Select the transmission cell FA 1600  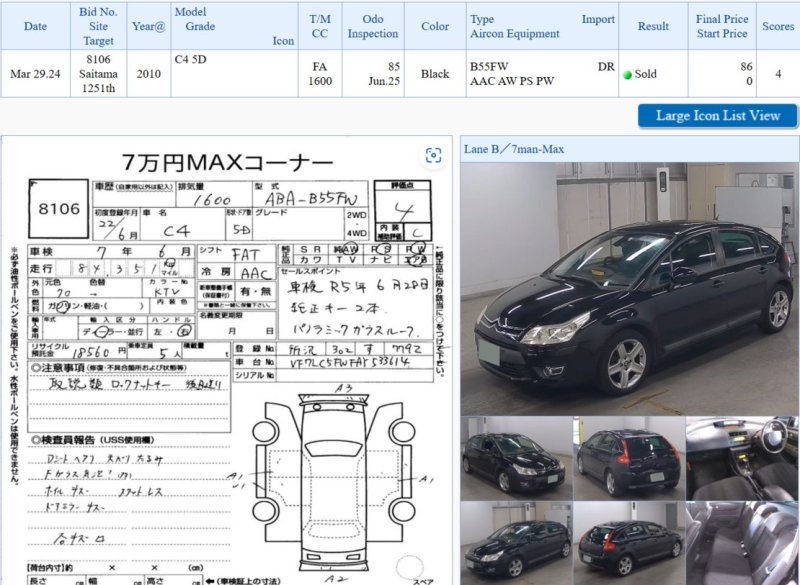click(x=320, y=74)
